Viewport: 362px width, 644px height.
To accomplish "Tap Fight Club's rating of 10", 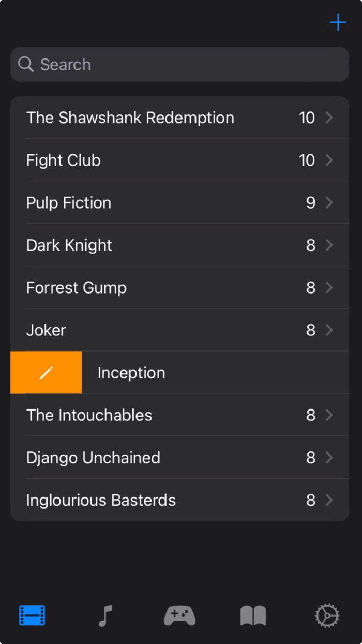I will tap(307, 160).
